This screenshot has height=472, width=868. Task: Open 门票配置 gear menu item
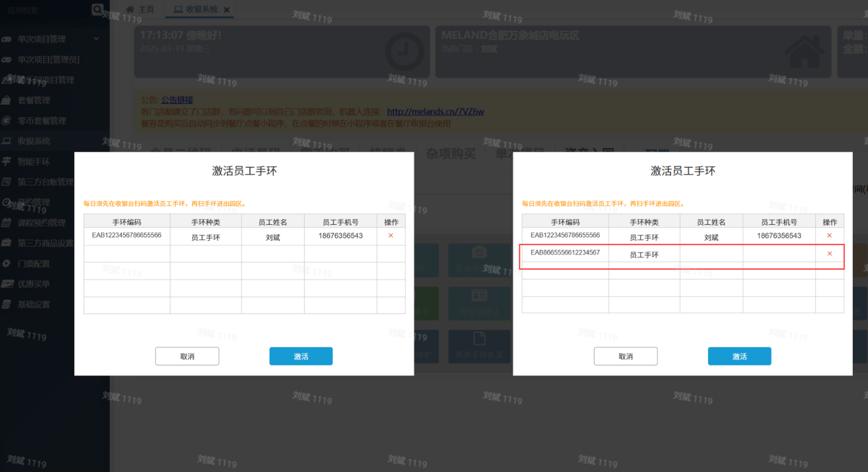tap(34, 263)
